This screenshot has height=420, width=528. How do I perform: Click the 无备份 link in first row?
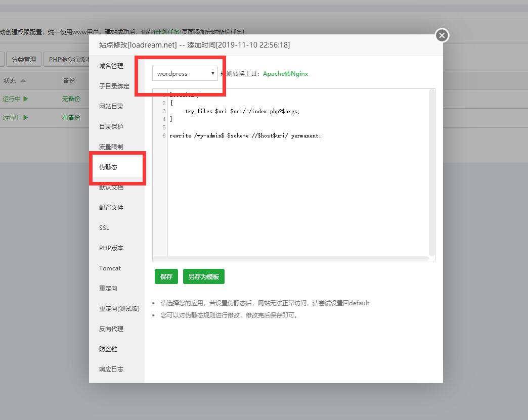pyautogui.click(x=71, y=99)
